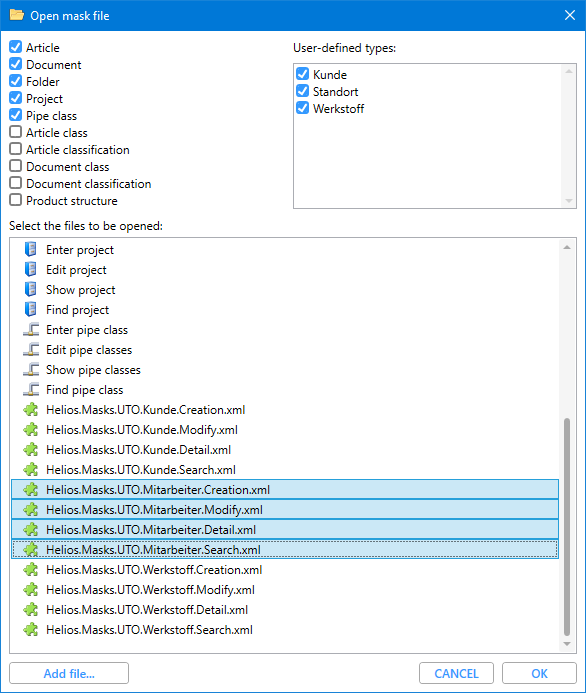Click puzzle icon of Kunde.Detail.xml

click(31, 449)
